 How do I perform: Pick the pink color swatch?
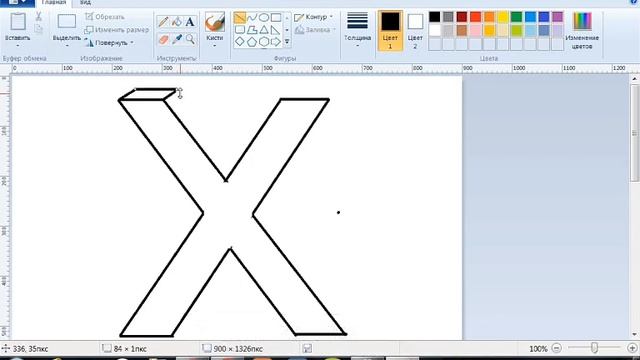click(x=476, y=30)
